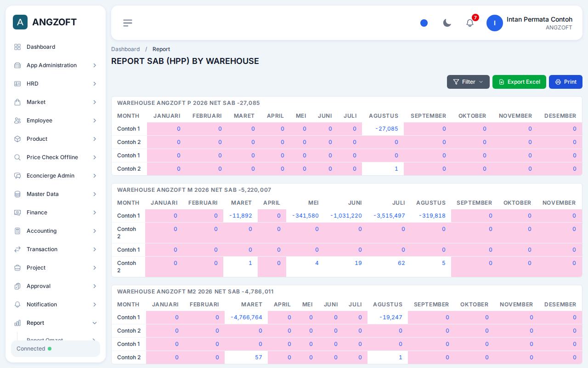Screen dimensions: 588x368
Task: Click the Report bar chart icon
Action: [x=17, y=323]
